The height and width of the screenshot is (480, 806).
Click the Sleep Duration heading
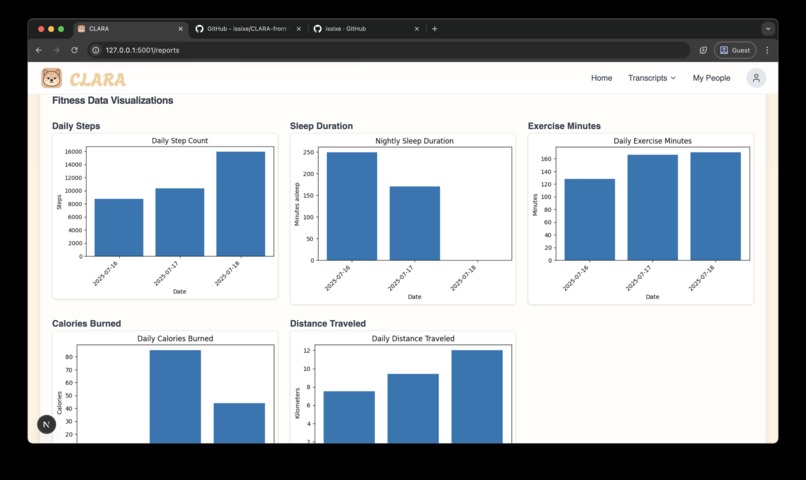coord(321,126)
